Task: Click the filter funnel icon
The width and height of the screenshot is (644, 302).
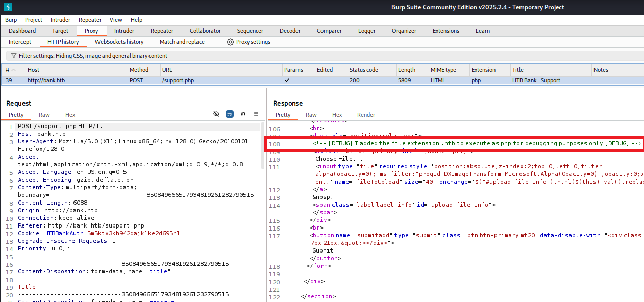Action: [13, 56]
